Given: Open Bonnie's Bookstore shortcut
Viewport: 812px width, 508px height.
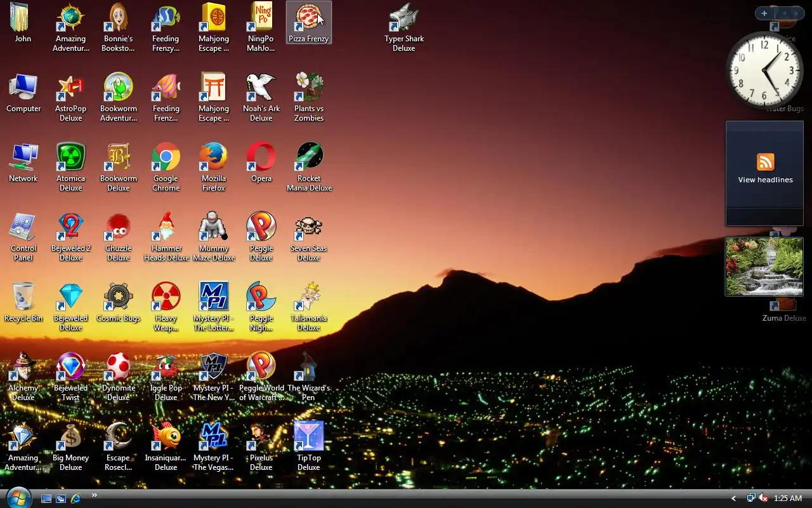Looking at the screenshot, I should pos(118,27).
